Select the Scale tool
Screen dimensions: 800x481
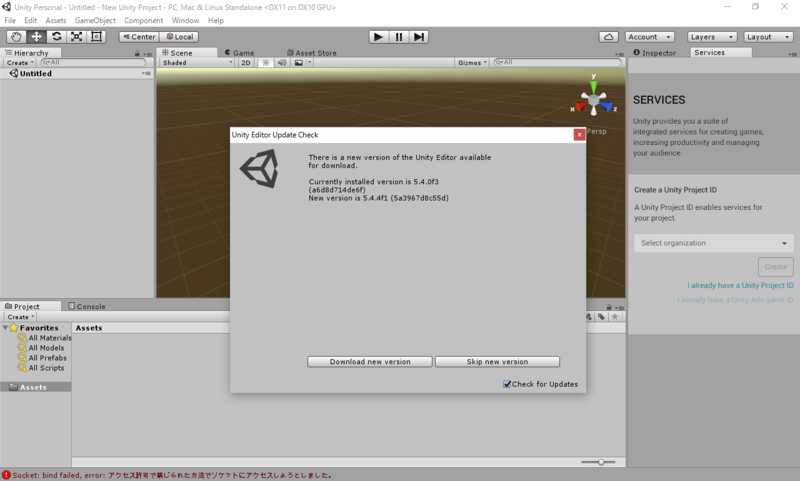[77, 37]
